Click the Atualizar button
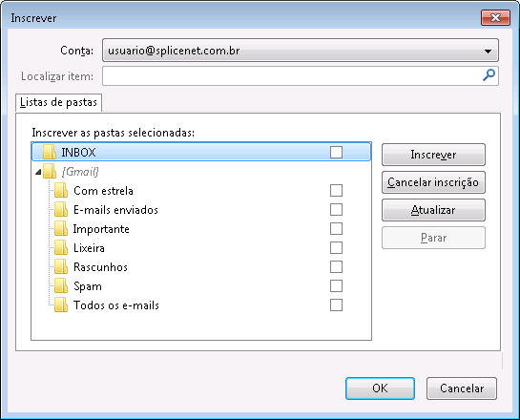Screen dimensions: 520x420 pyautogui.click(x=433, y=210)
